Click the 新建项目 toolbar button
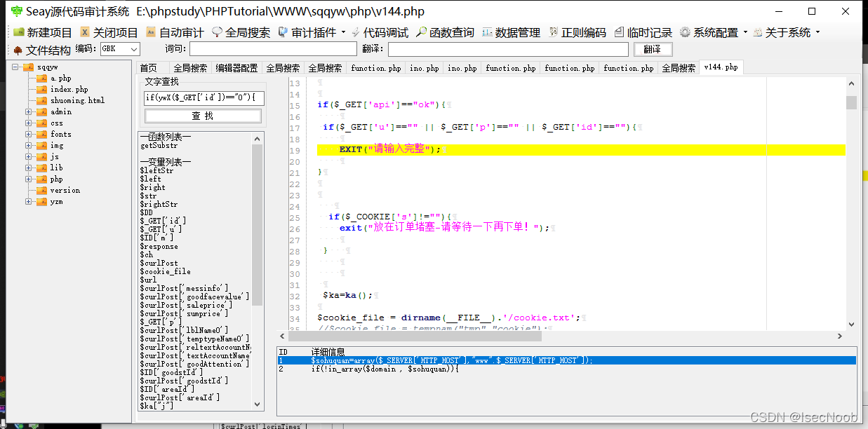 pyautogui.click(x=43, y=33)
